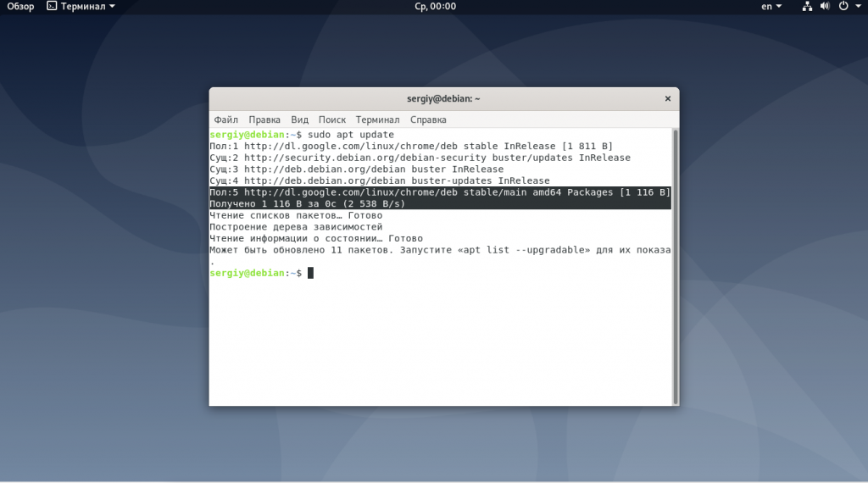868x483 pixels.
Task: Open the clock showing Ср, 00:00
Action: coord(434,7)
